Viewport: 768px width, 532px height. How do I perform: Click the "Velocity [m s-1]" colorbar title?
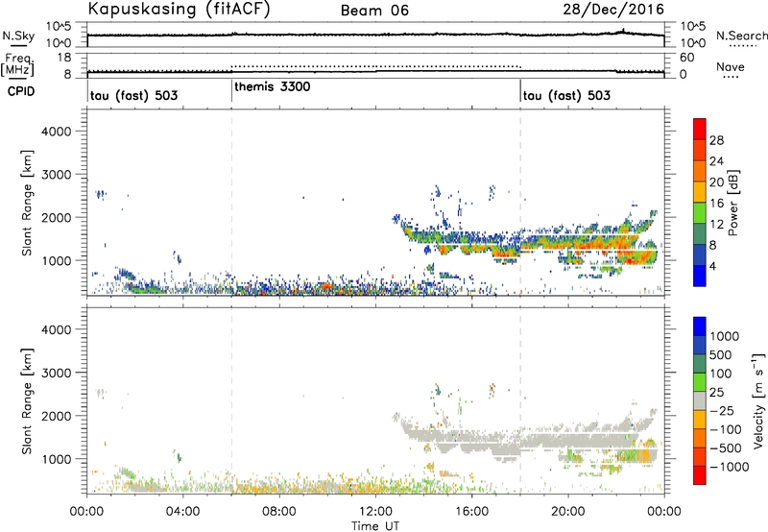pyautogui.click(x=758, y=400)
